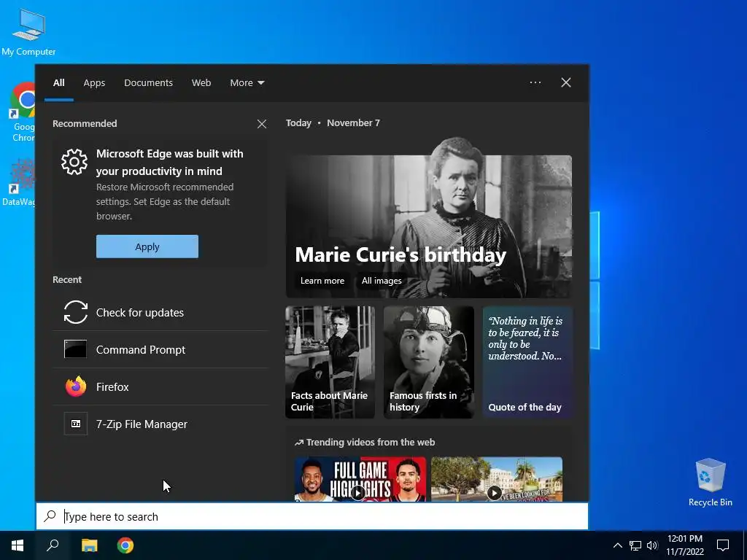
Task: Open 7-Zip File Manager recent entry
Action: click(x=161, y=424)
